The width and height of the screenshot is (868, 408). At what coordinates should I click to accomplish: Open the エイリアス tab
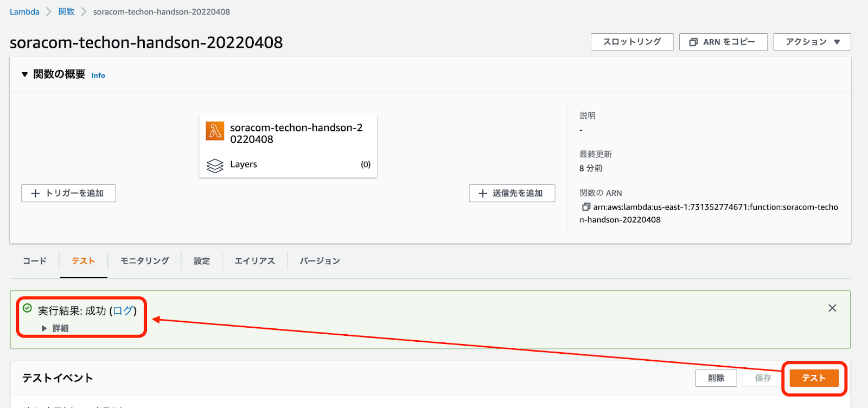(255, 261)
